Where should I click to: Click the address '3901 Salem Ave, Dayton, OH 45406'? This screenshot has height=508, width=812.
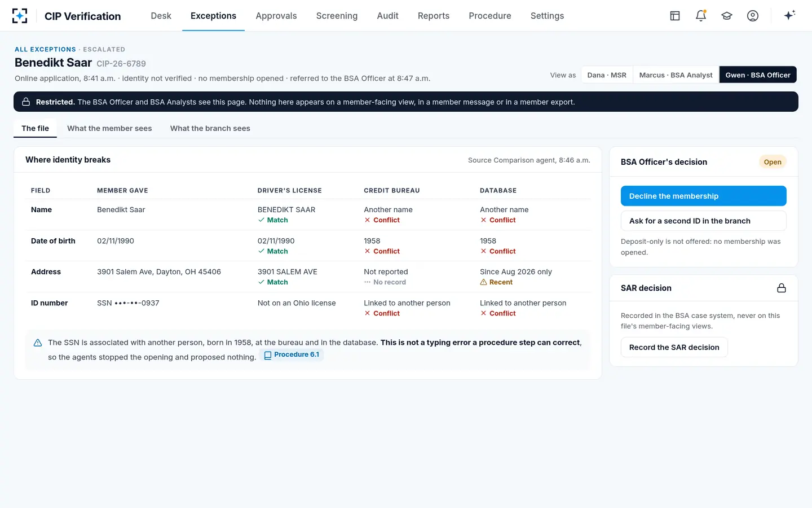(x=159, y=272)
